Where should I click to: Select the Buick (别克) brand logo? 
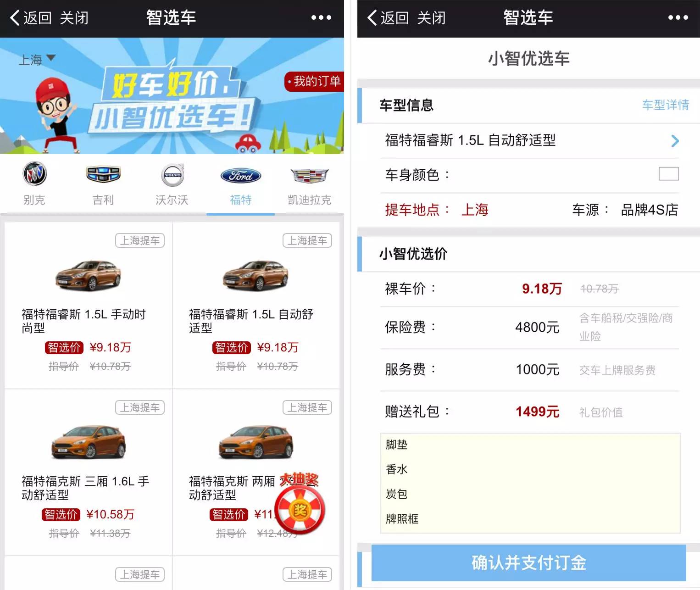[35, 174]
